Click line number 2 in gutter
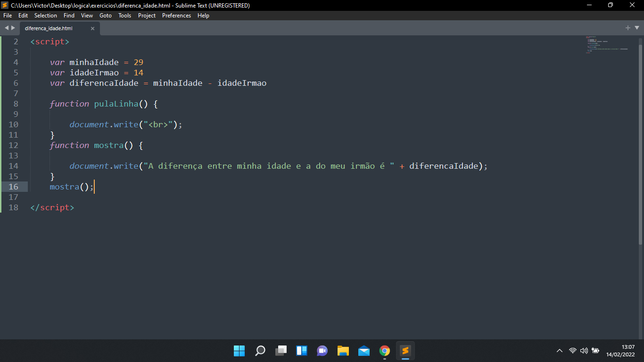The width and height of the screenshot is (644, 362). tap(16, 41)
